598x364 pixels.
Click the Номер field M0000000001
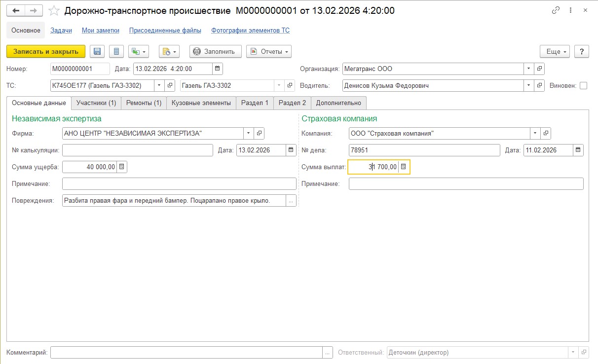[x=80, y=69]
